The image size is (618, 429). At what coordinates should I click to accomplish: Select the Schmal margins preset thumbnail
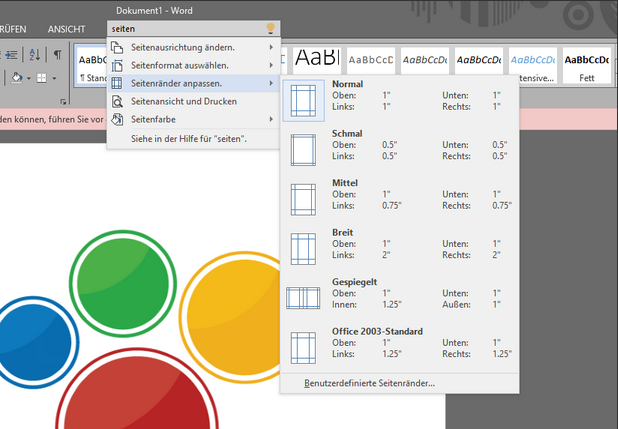pos(303,150)
